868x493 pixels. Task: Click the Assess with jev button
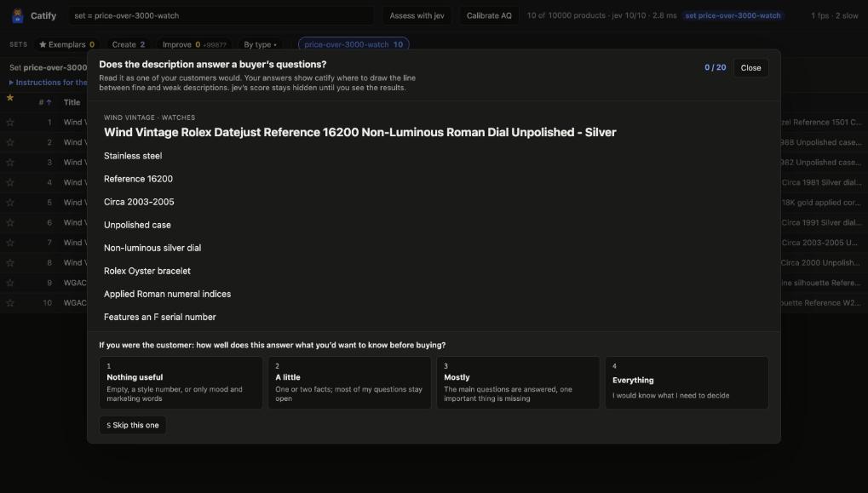(x=417, y=15)
